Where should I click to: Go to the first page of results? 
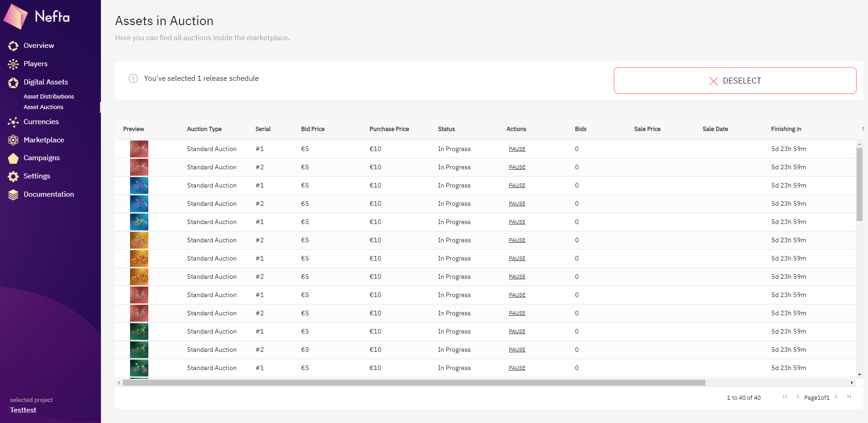(x=785, y=397)
